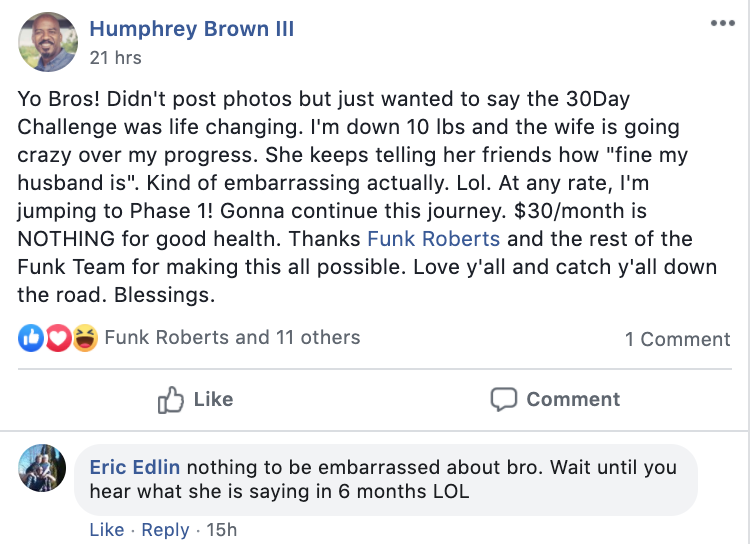Viewport: 750px width, 544px height.
Task: Click the 21 hrs post timestamp
Action: (x=115, y=58)
